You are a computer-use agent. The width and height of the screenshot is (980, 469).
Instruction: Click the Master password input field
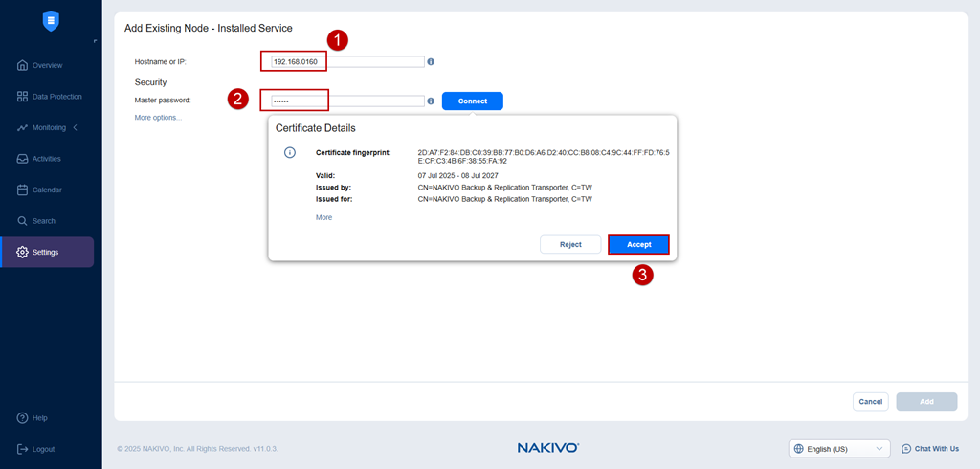click(x=346, y=100)
